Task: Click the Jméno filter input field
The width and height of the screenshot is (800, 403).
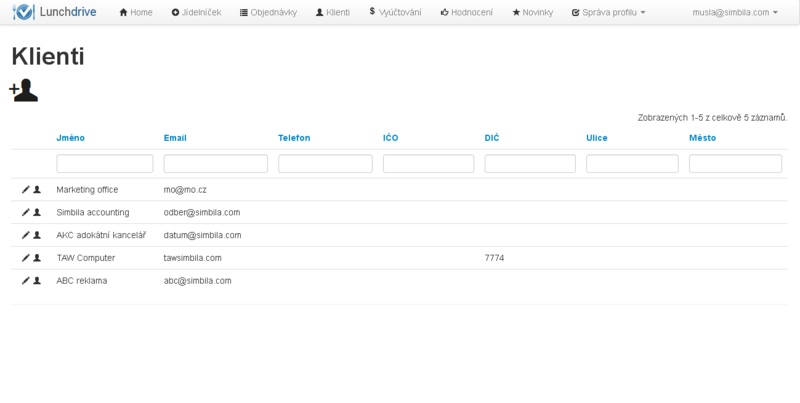Action: [x=105, y=163]
